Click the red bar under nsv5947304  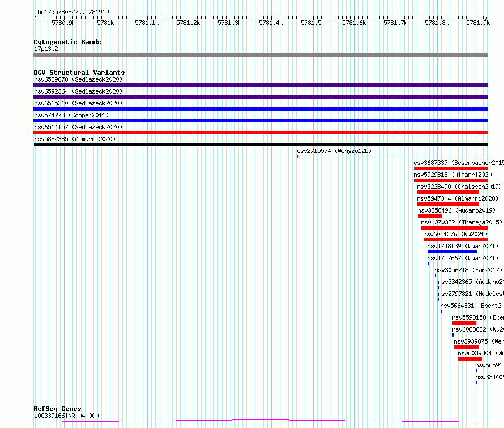pos(448,204)
